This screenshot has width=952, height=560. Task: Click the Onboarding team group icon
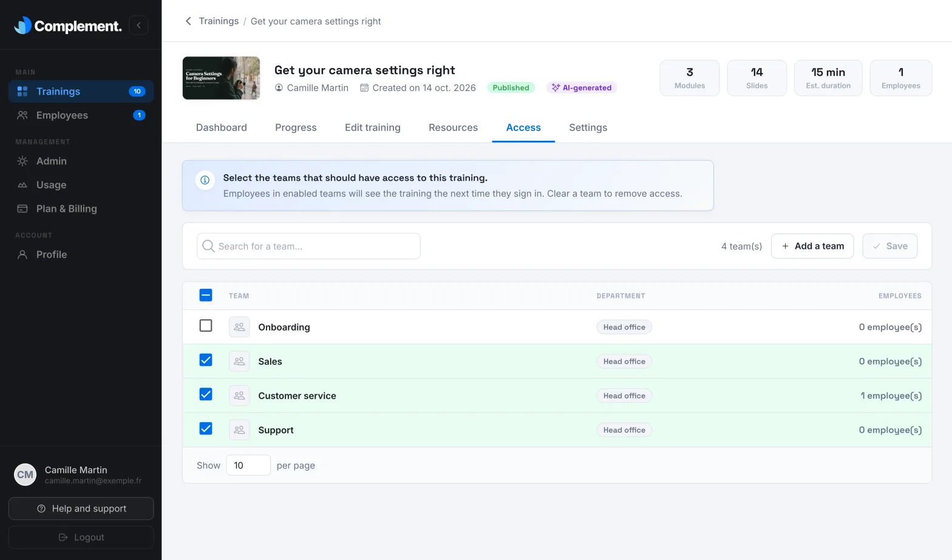click(x=239, y=327)
